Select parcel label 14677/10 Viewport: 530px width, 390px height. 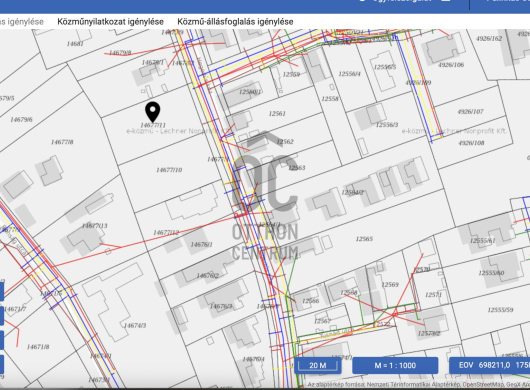[169, 170]
